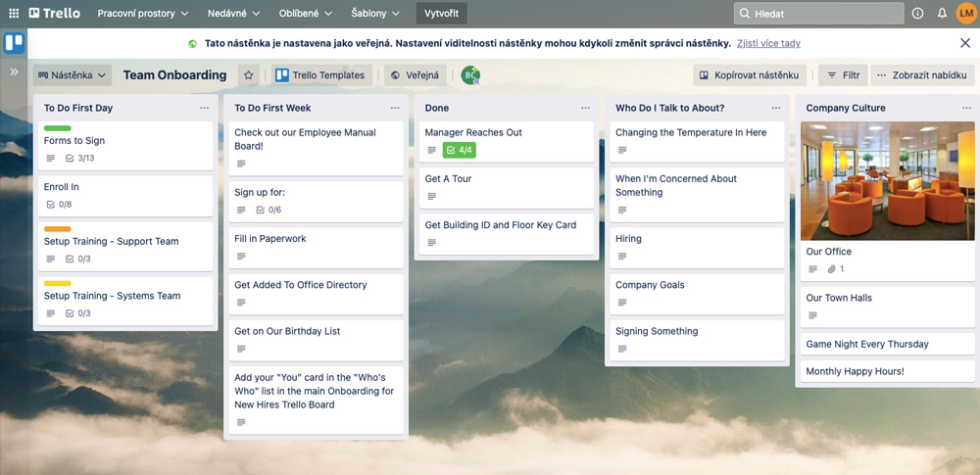The image size is (980, 475).
Task: Open Done list actions menu
Action: 586,108
